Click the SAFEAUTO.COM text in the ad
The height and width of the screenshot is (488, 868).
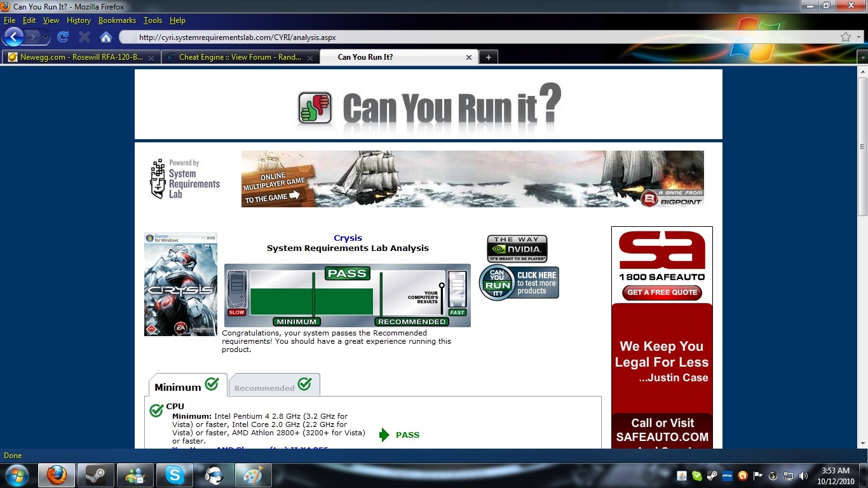(x=662, y=437)
